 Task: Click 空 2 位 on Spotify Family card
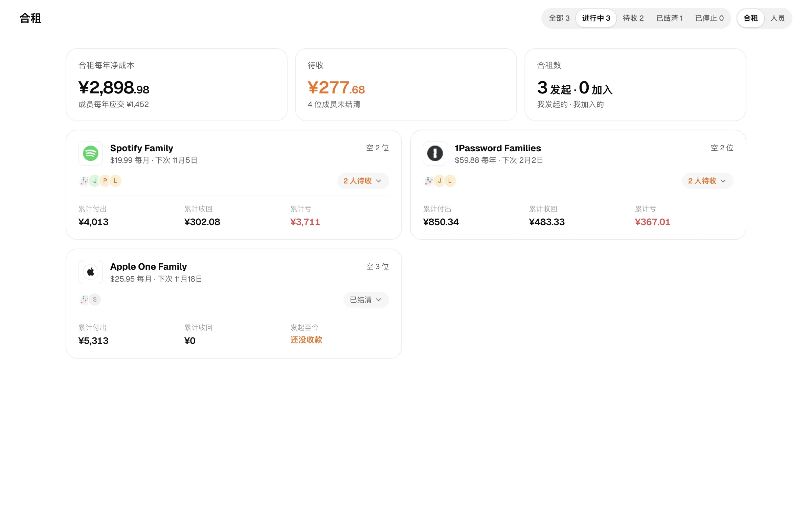click(377, 148)
